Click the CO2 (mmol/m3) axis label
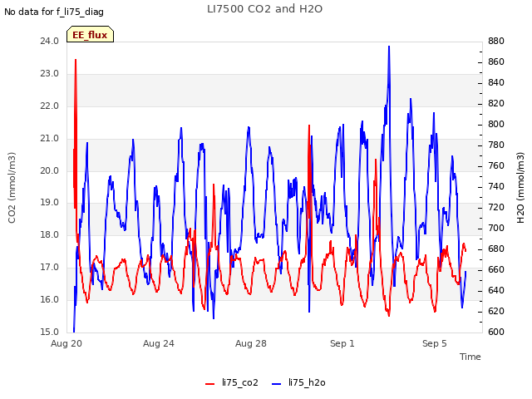Viewport: 532px width, 399px height. (x=12, y=188)
